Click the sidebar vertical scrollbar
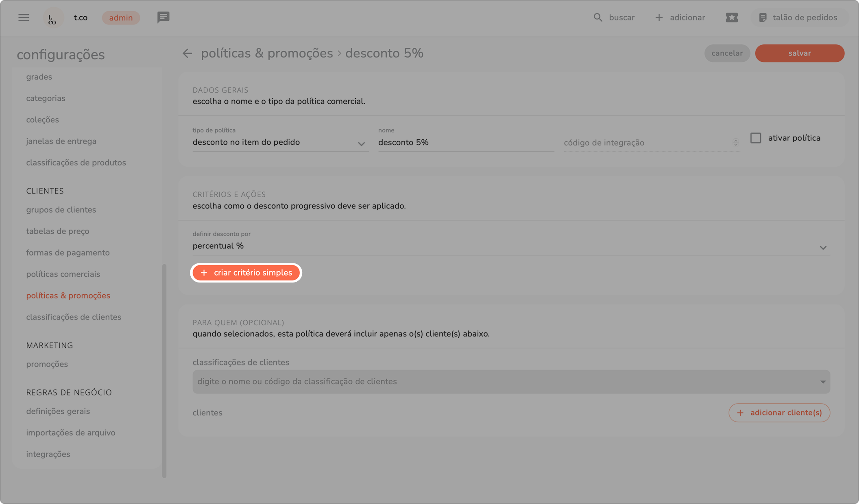This screenshot has height=504, width=859. pos(164,370)
